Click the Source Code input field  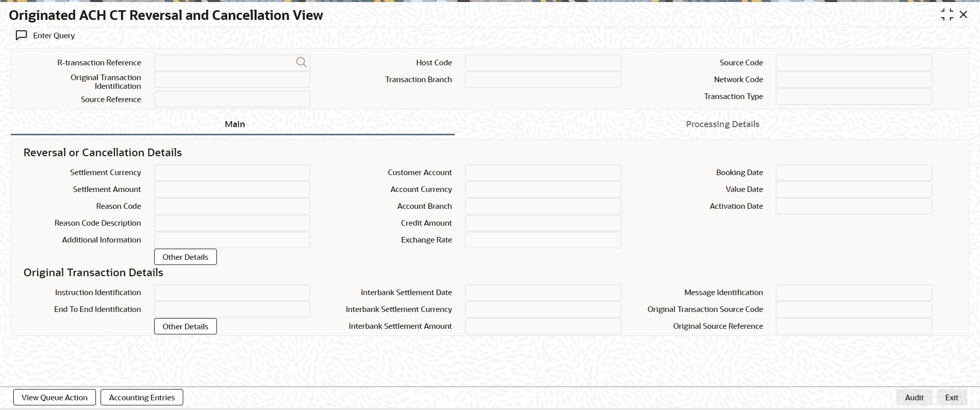[854, 63]
